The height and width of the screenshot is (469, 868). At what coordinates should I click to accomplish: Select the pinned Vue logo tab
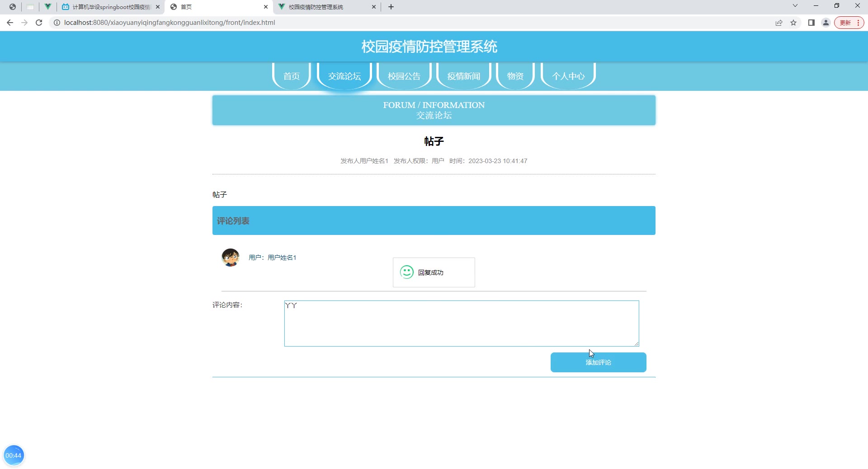tap(47, 7)
